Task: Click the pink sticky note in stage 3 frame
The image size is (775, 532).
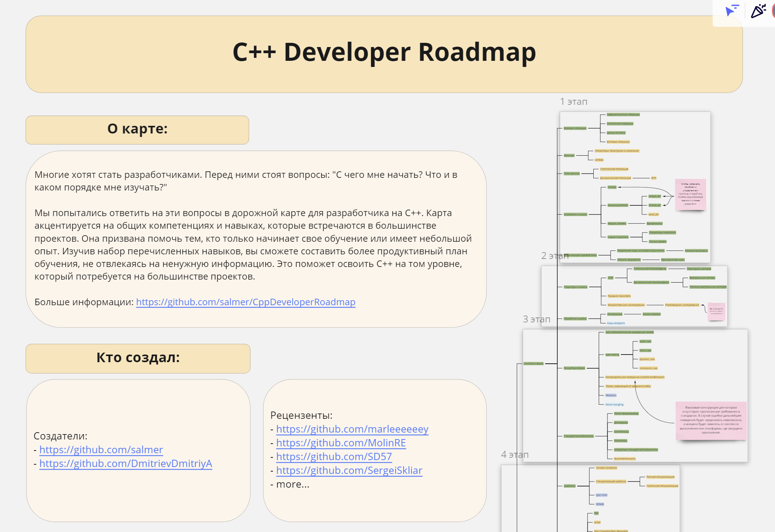Action: coord(711,421)
